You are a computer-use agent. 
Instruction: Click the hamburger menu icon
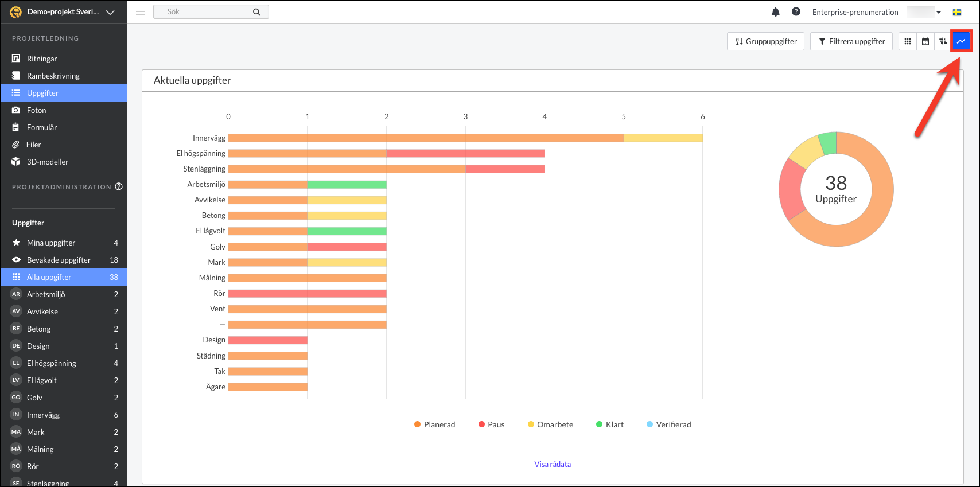point(140,12)
